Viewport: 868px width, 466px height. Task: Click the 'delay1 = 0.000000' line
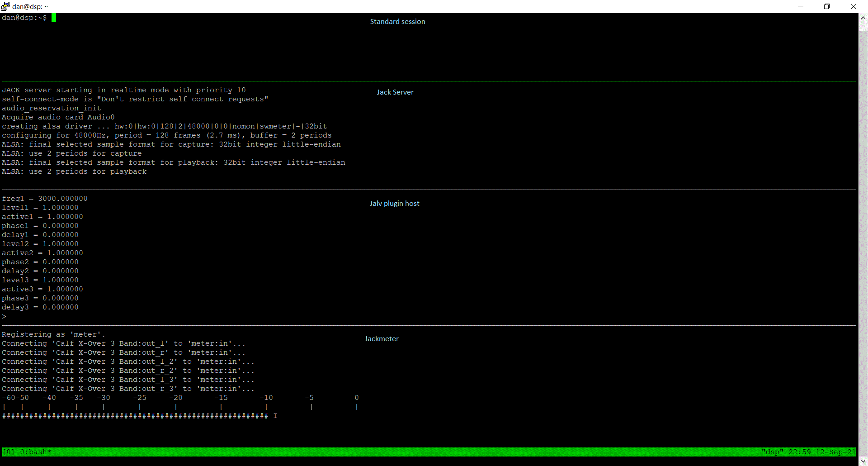point(40,235)
